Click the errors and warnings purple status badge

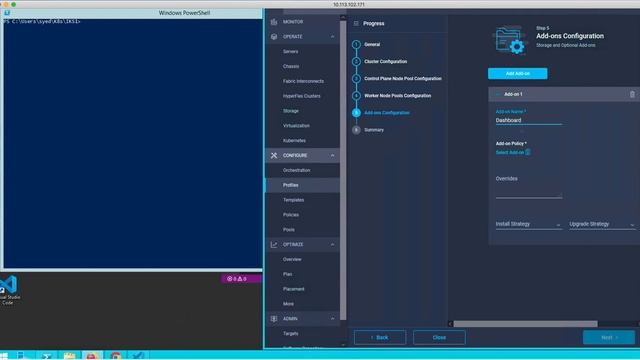(x=241, y=279)
